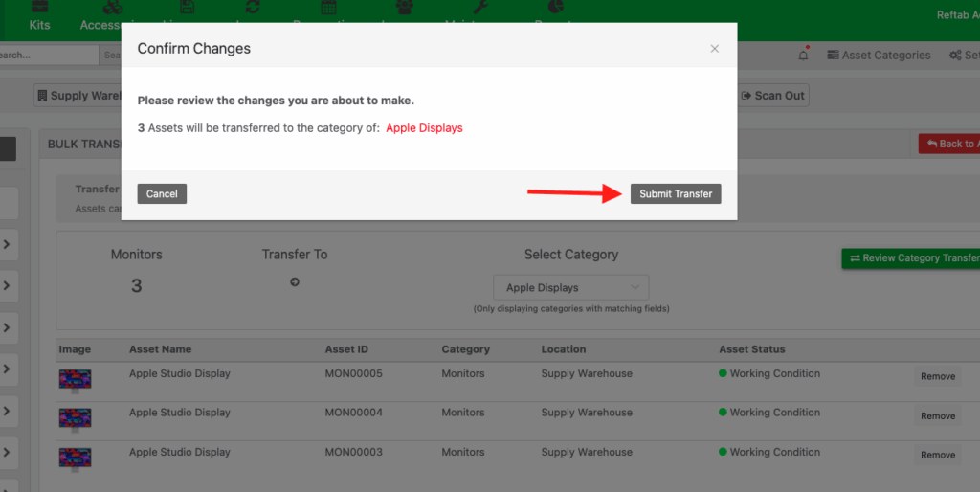
Task: Click Working Condition status in MON00004 row
Action: click(x=769, y=412)
